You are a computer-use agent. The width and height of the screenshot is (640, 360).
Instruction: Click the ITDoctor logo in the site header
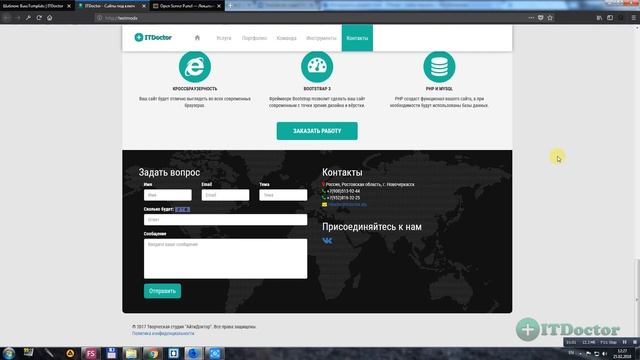153,38
